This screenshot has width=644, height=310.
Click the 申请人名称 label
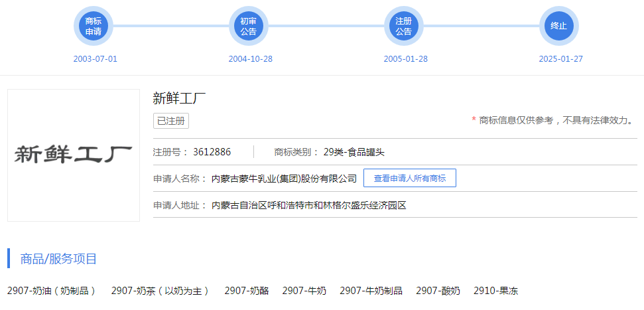(180, 179)
